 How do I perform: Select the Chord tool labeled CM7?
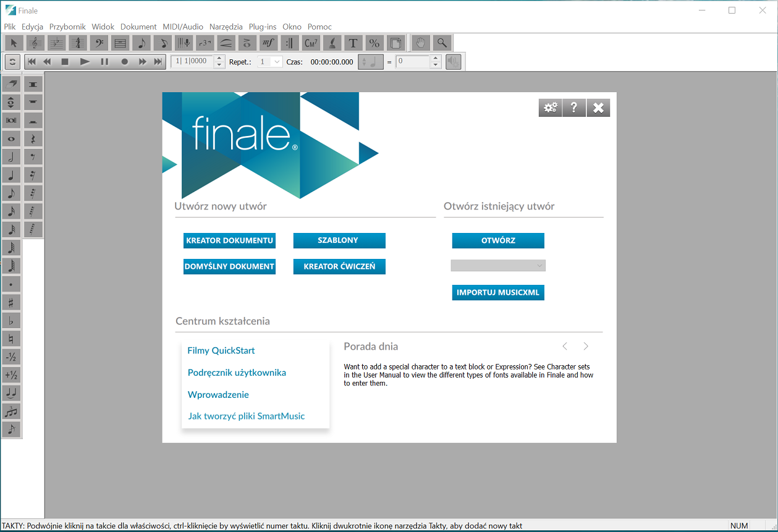[x=311, y=43]
